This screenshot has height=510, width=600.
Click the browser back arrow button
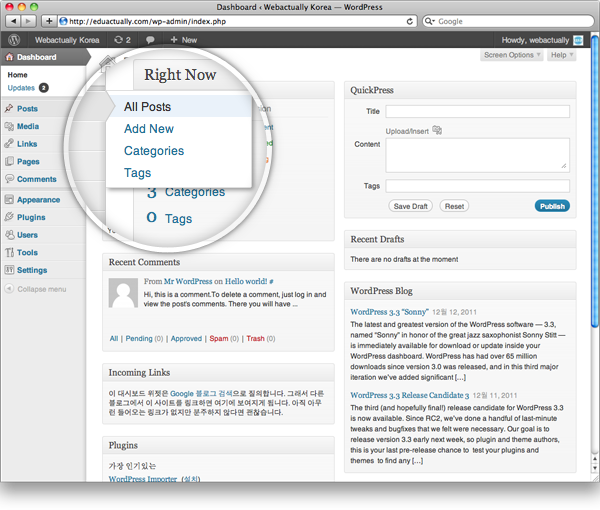tap(14, 21)
